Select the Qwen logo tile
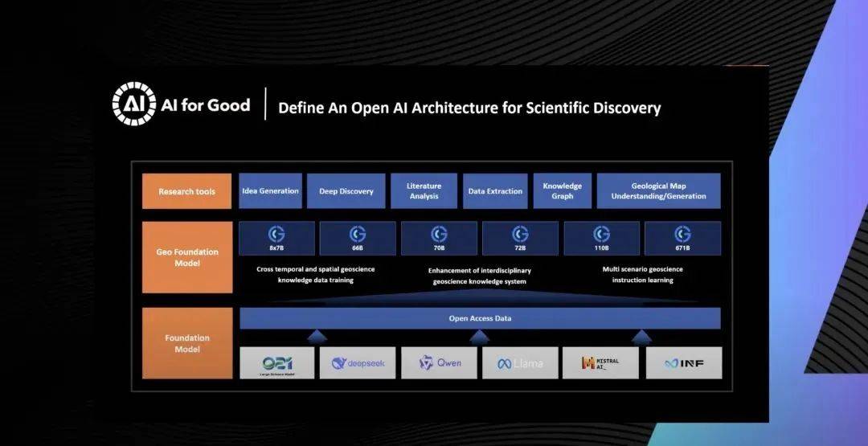This screenshot has height=446, width=868. (439, 363)
